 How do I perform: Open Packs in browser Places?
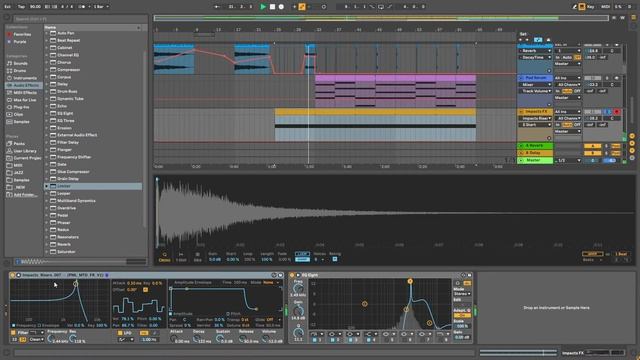pos(19,144)
